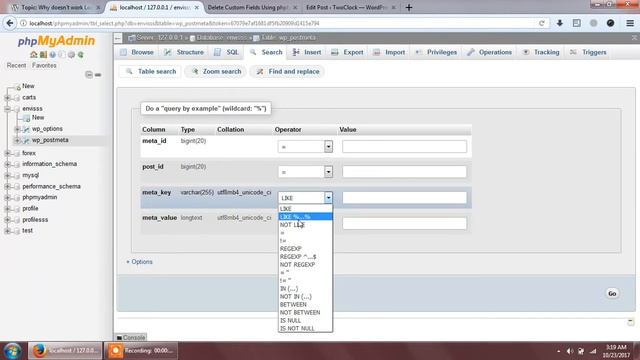640x360 pixels.
Task: Open Firefox downloads arrow icon
Action: click(560, 23)
